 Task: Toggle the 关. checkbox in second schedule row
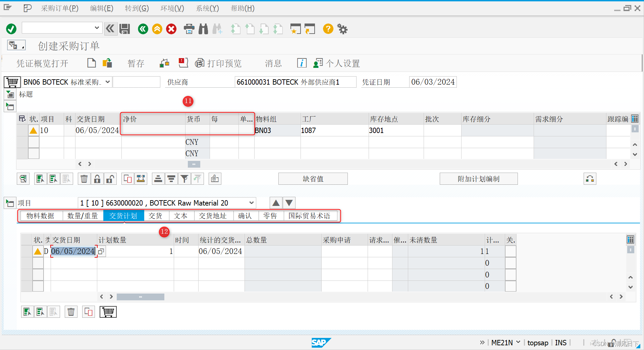pos(511,263)
